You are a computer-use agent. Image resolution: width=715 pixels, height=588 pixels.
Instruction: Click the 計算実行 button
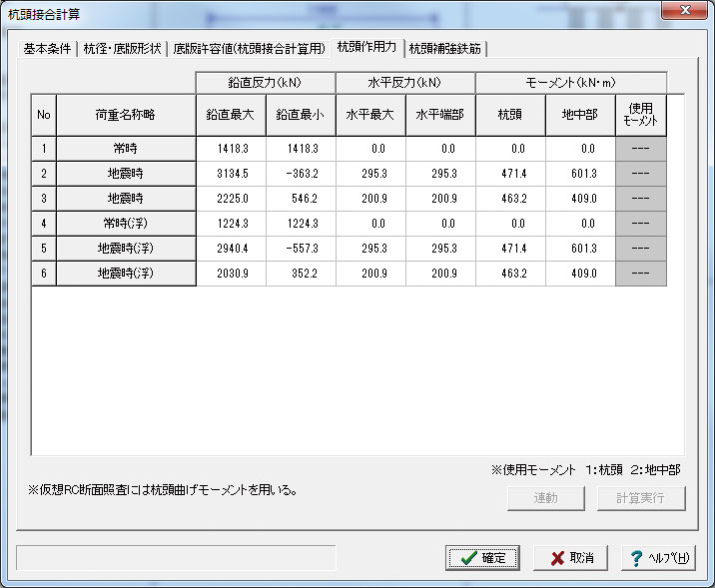click(x=641, y=498)
